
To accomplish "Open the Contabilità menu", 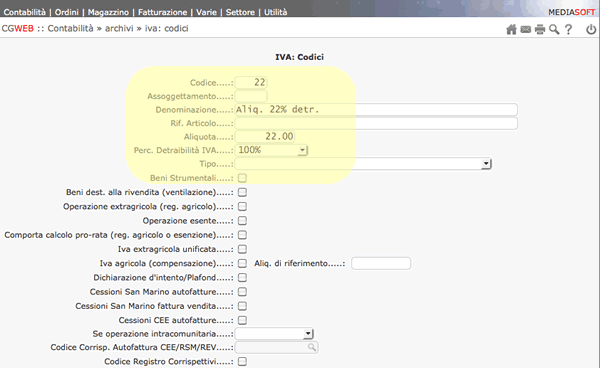I will coord(24,12).
